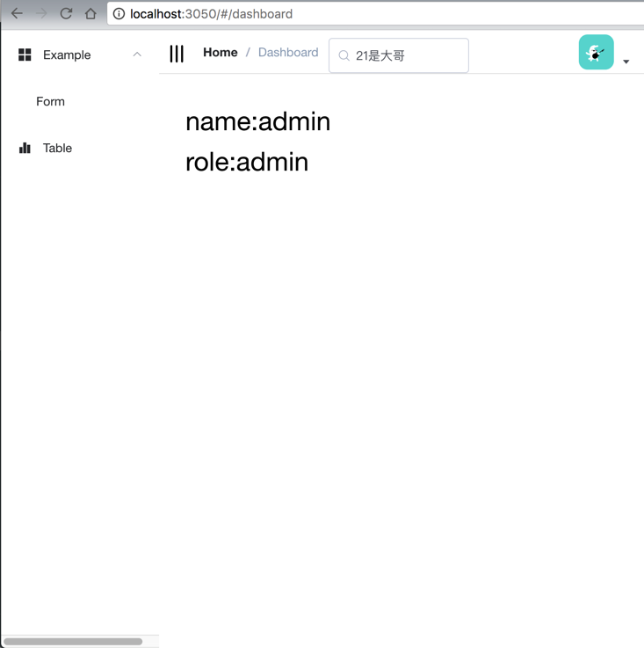Viewport: 644px width, 648px height.
Task: Collapse the Example submenu chevron
Action: click(x=137, y=55)
